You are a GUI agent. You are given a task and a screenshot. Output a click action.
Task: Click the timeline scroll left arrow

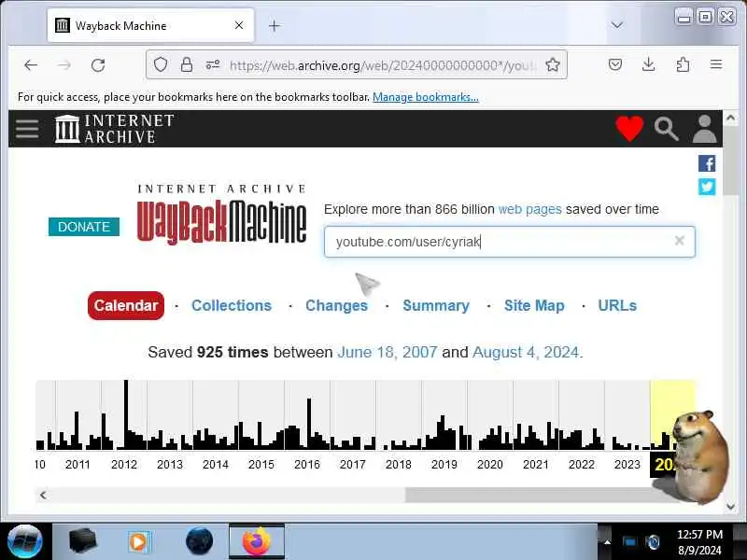43,495
